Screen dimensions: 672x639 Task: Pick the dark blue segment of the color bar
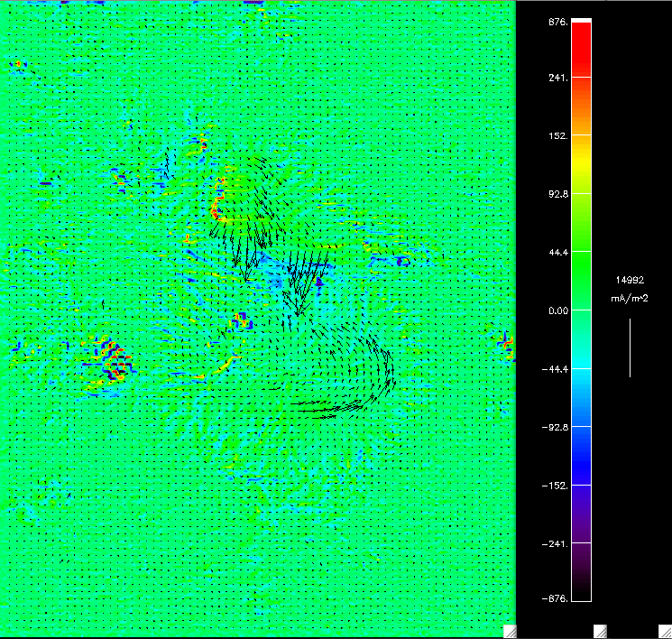pyautogui.click(x=582, y=466)
